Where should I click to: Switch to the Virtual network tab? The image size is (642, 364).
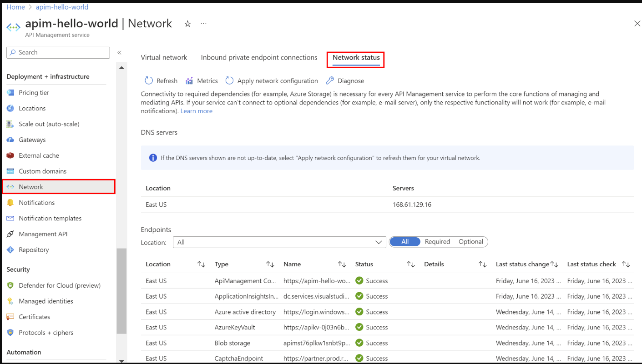click(x=164, y=58)
